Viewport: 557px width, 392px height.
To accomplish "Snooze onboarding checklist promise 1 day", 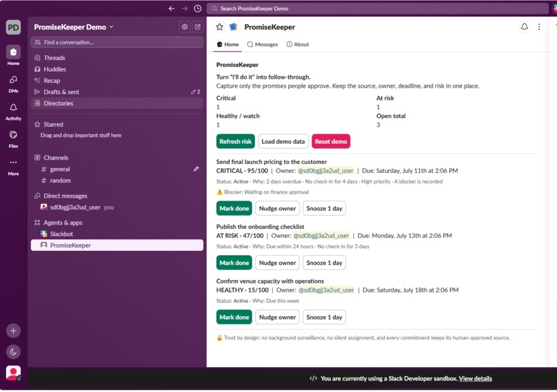I will tap(324, 263).
